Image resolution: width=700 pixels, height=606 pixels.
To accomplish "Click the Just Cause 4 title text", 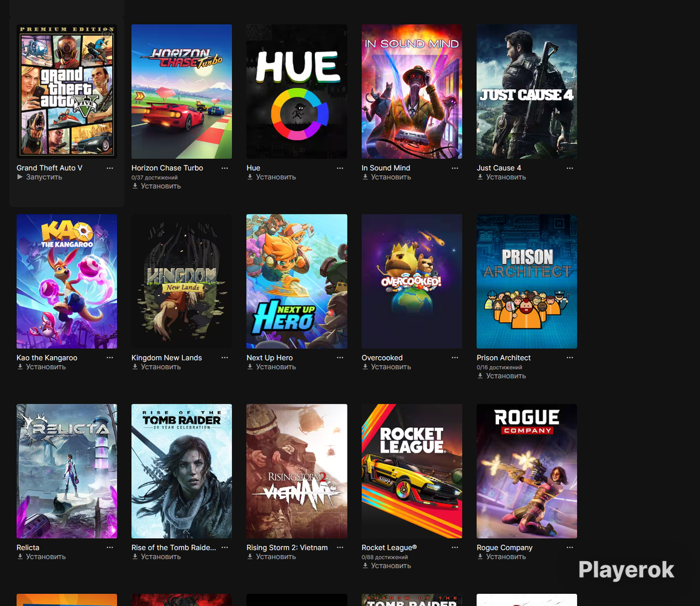I will coord(499,168).
